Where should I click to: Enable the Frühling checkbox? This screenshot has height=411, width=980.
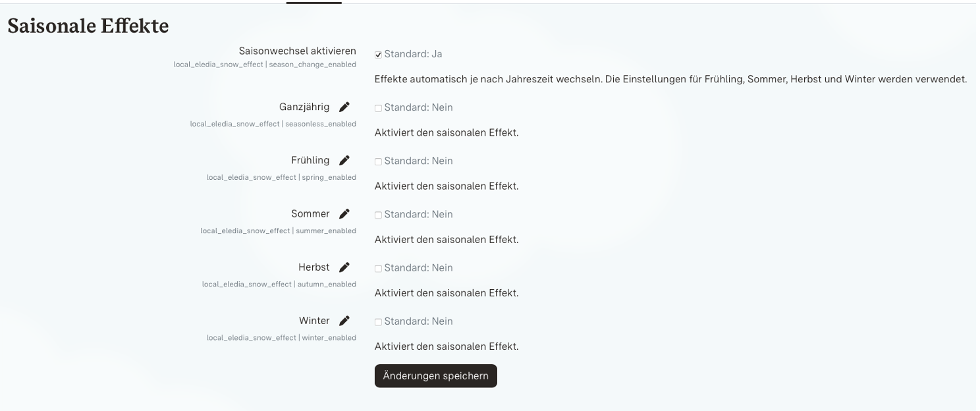click(378, 161)
